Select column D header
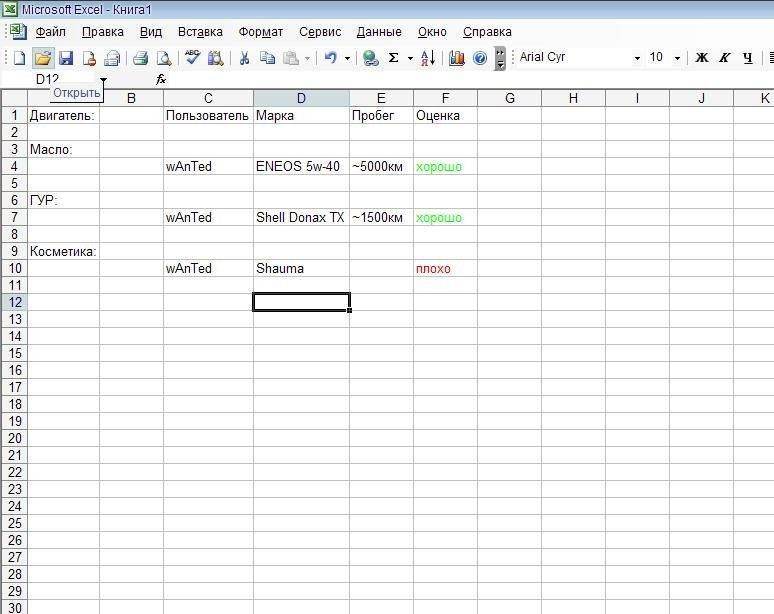The image size is (774, 614). (301, 98)
